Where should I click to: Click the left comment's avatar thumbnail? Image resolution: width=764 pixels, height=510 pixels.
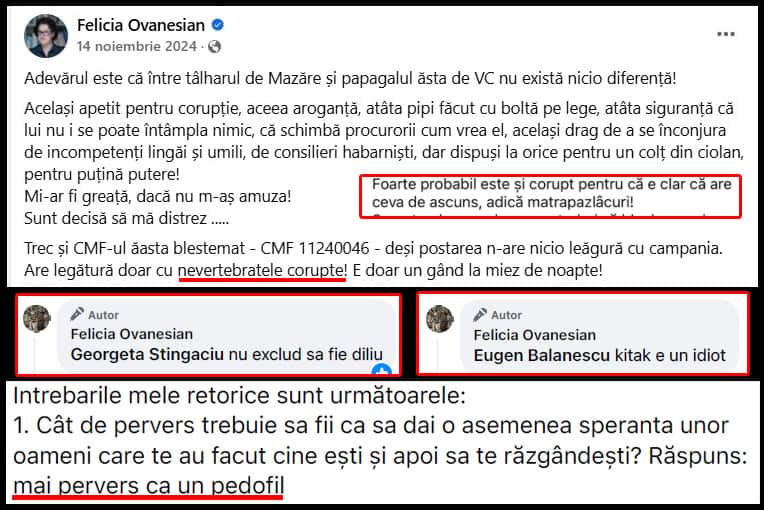(37, 319)
